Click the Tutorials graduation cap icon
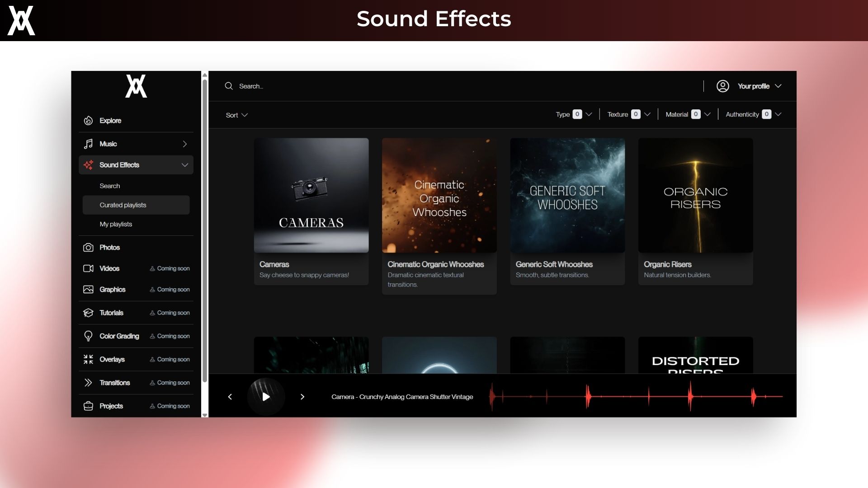The width and height of the screenshot is (868, 488). (x=88, y=313)
